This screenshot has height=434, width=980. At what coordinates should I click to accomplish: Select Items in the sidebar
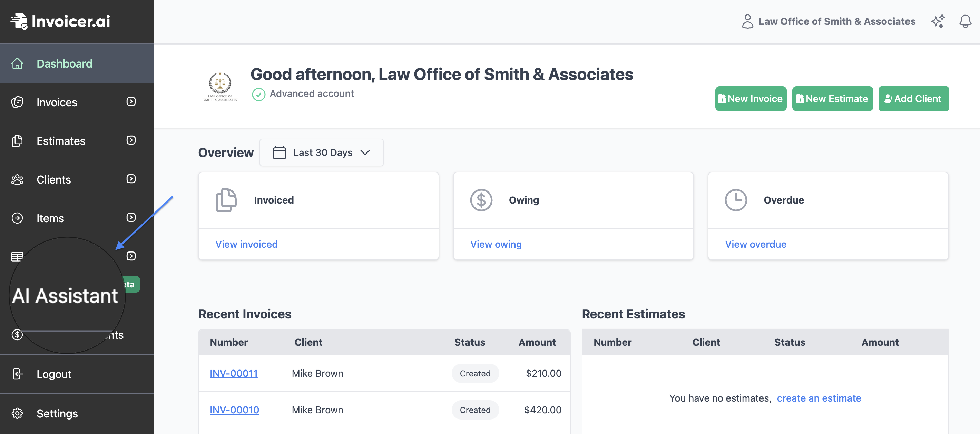(x=50, y=218)
